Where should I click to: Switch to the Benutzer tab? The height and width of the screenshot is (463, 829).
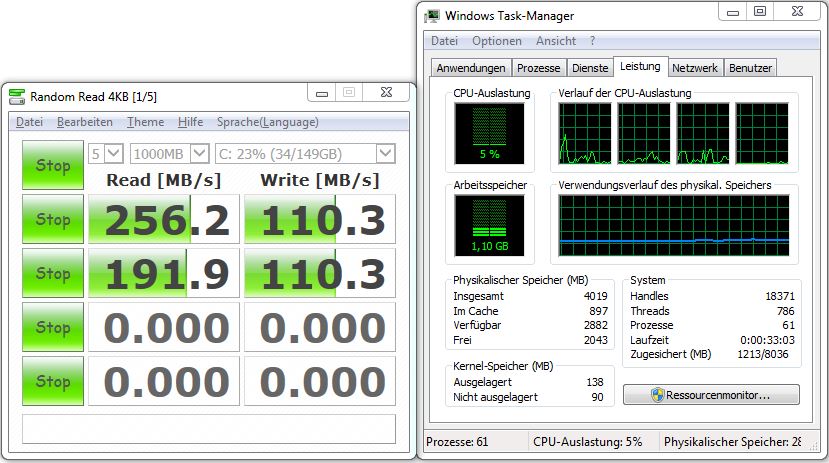pyautogui.click(x=750, y=68)
